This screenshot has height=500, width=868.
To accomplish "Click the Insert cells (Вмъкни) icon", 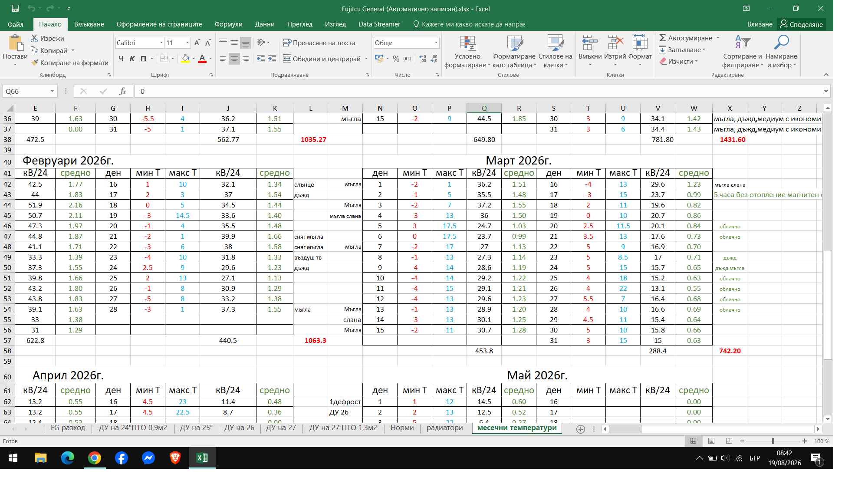I will pos(590,43).
